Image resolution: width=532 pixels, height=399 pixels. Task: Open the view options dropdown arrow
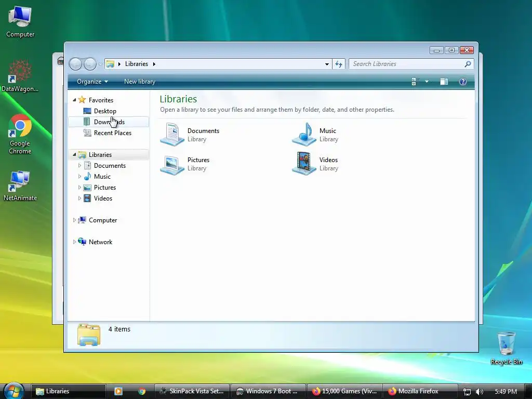tap(427, 82)
